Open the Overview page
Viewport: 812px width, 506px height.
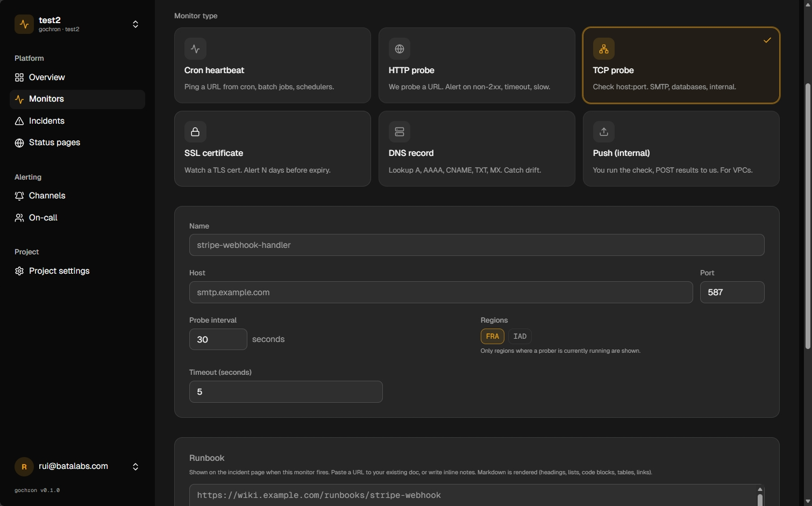[77, 77]
